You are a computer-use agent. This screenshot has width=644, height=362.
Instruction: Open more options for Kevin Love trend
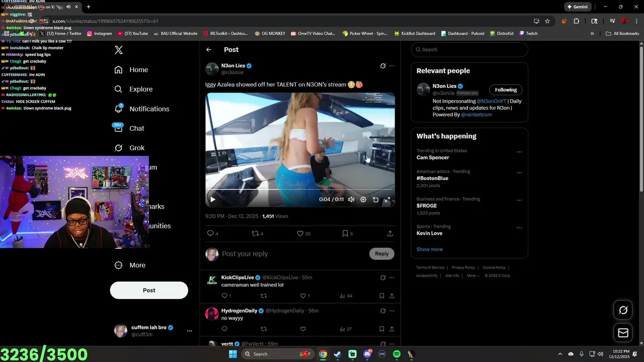tap(519, 228)
